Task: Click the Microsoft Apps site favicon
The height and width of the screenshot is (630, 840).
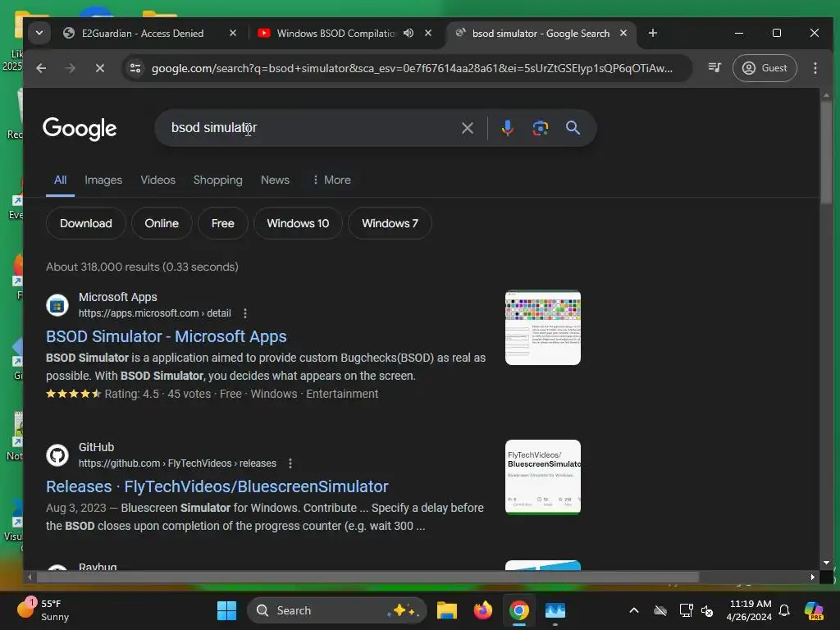Action: pos(57,305)
